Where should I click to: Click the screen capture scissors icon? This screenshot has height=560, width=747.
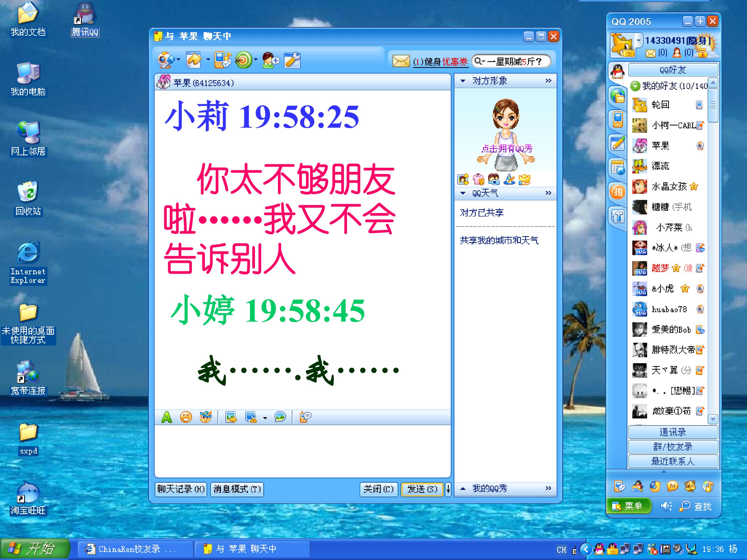[x=251, y=418]
